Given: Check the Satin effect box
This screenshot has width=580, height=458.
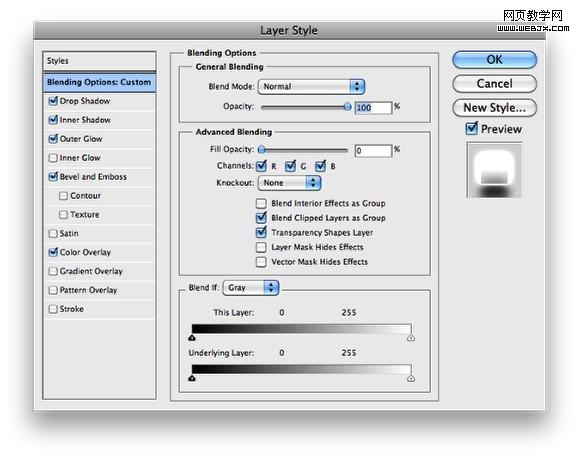Looking at the screenshot, I should pyautogui.click(x=53, y=233).
